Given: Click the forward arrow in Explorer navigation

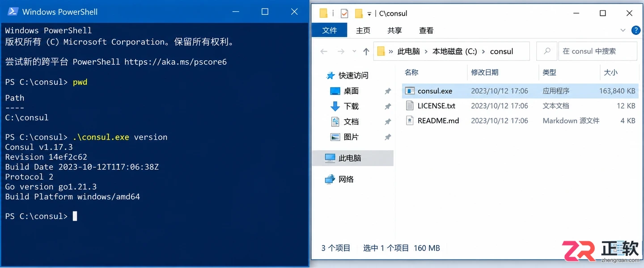Looking at the screenshot, I should [x=341, y=51].
